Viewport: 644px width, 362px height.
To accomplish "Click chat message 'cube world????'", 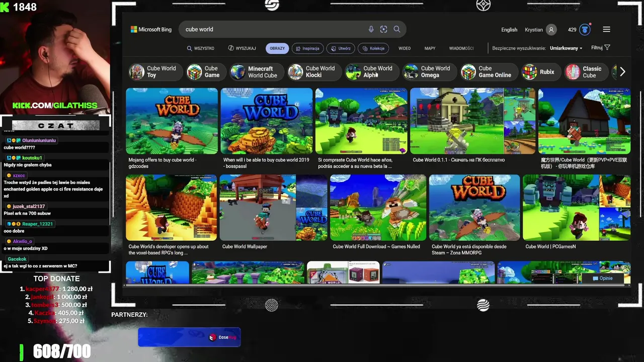I will tap(19, 147).
